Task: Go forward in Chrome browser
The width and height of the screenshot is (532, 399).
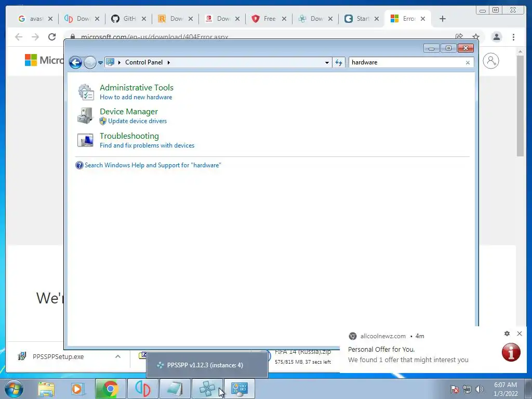Action: 35,37
